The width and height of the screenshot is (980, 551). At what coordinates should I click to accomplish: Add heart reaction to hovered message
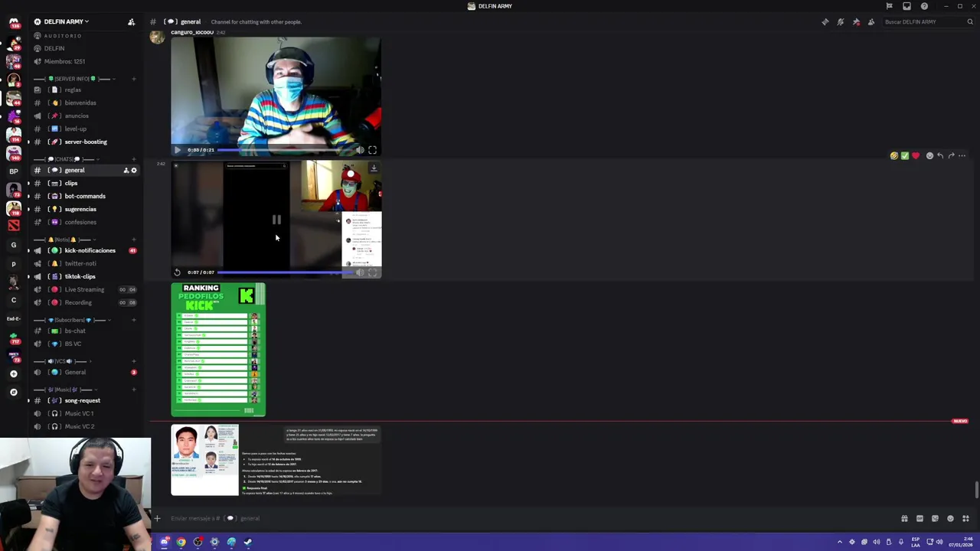[x=916, y=155]
